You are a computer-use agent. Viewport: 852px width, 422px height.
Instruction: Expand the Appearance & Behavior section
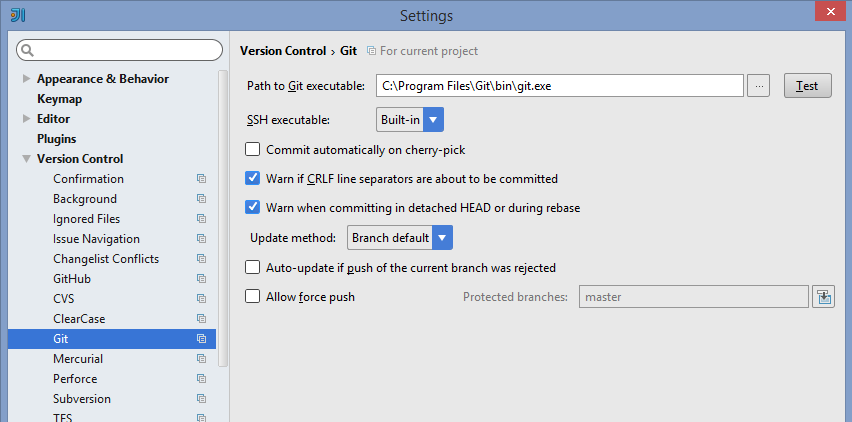[x=26, y=79]
